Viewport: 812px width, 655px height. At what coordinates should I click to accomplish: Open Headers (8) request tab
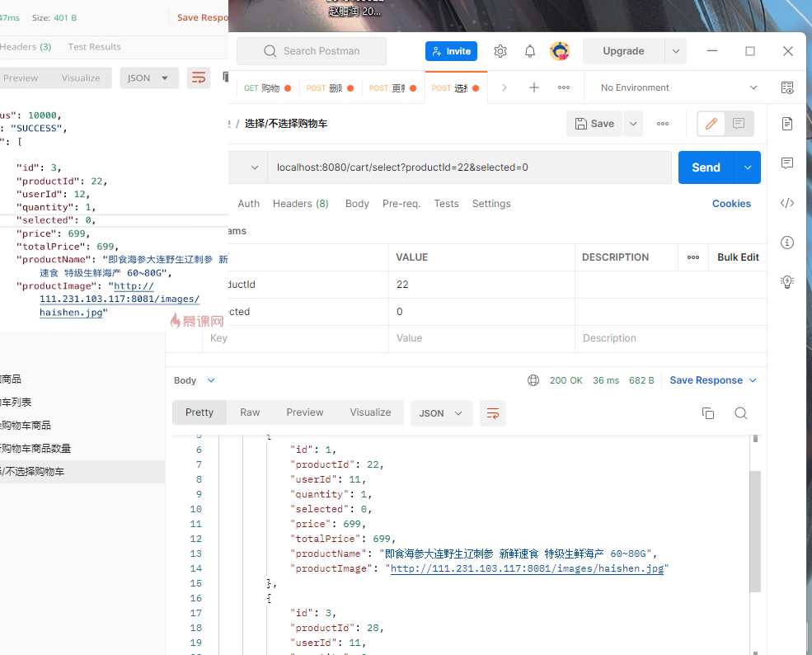[x=300, y=204]
